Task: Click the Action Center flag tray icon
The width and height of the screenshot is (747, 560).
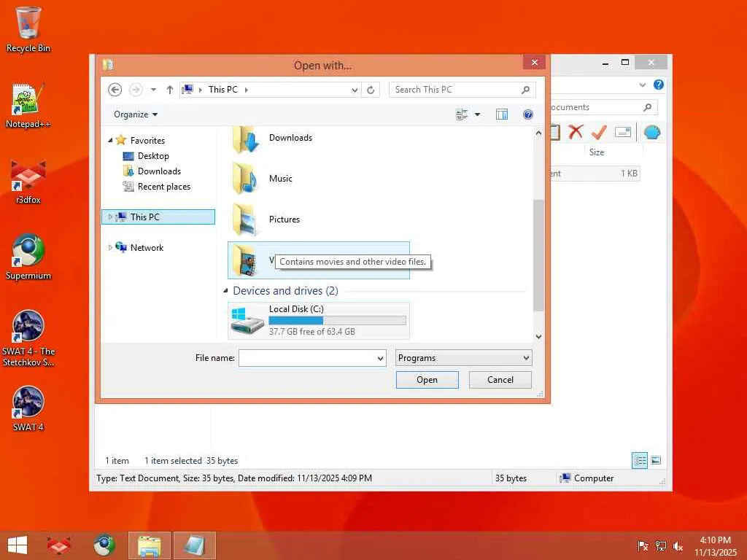Action: click(643, 545)
